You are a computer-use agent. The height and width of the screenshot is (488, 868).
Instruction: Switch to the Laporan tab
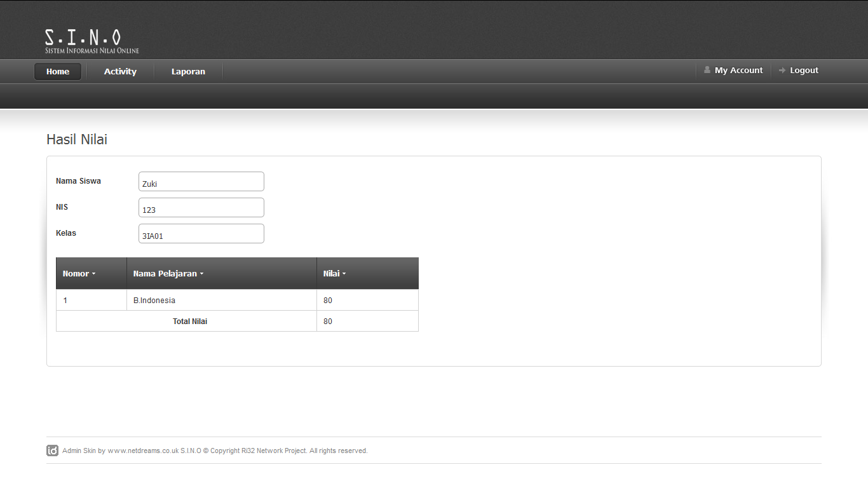187,71
